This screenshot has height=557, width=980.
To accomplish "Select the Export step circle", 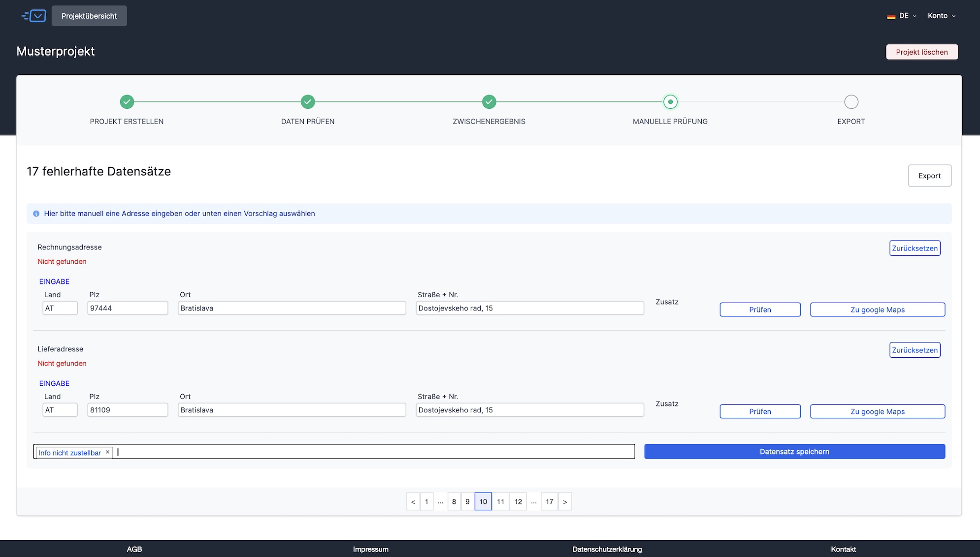I will click(851, 102).
